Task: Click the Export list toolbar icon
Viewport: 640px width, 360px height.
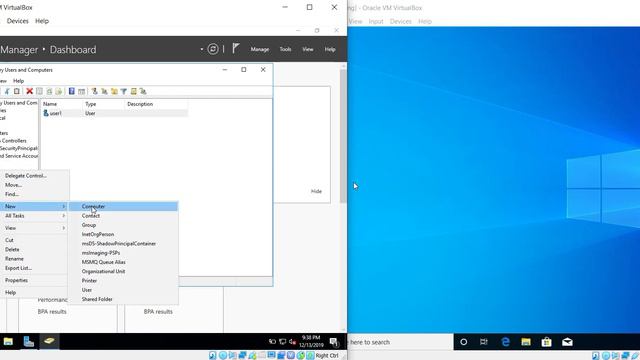Action: pyautogui.click(x=59, y=91)
